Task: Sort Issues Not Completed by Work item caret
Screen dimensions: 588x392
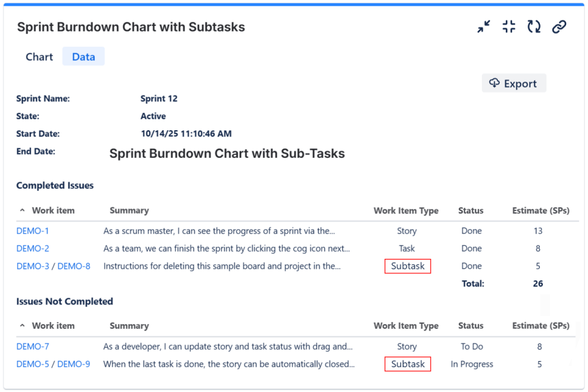Action: (x=22, y=326)
